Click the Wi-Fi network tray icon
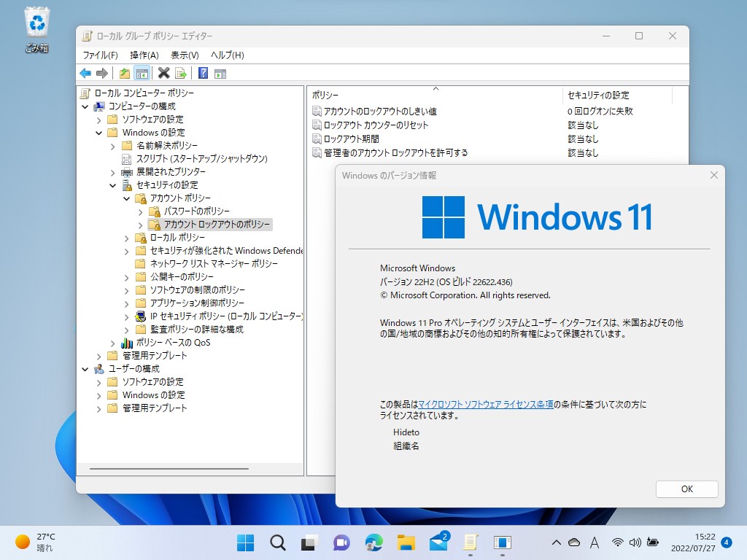 pyautogui.click(x=617, y=542)
